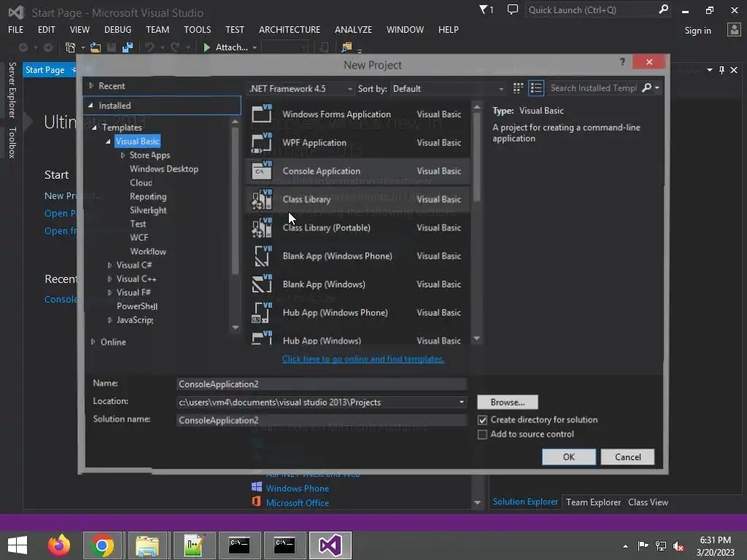Open the feedback speech bubble icon
The image size is (747, 560).
coord(513,9)
